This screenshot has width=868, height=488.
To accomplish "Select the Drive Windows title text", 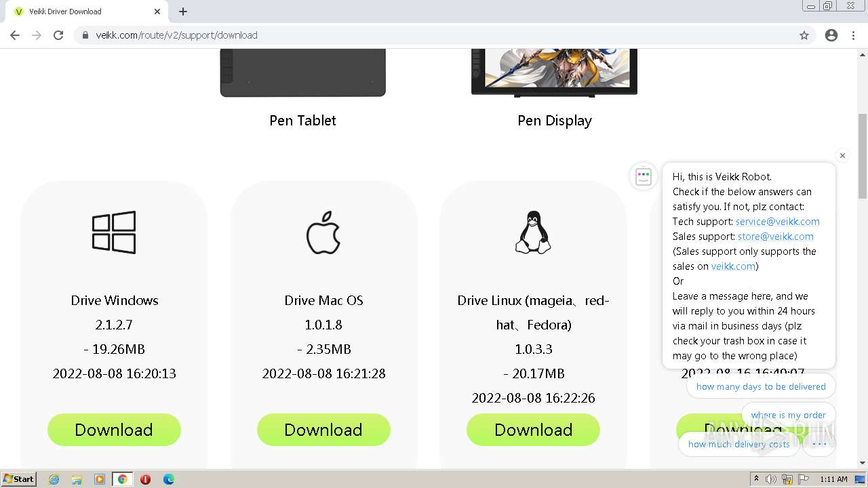I will coord(115,300).
